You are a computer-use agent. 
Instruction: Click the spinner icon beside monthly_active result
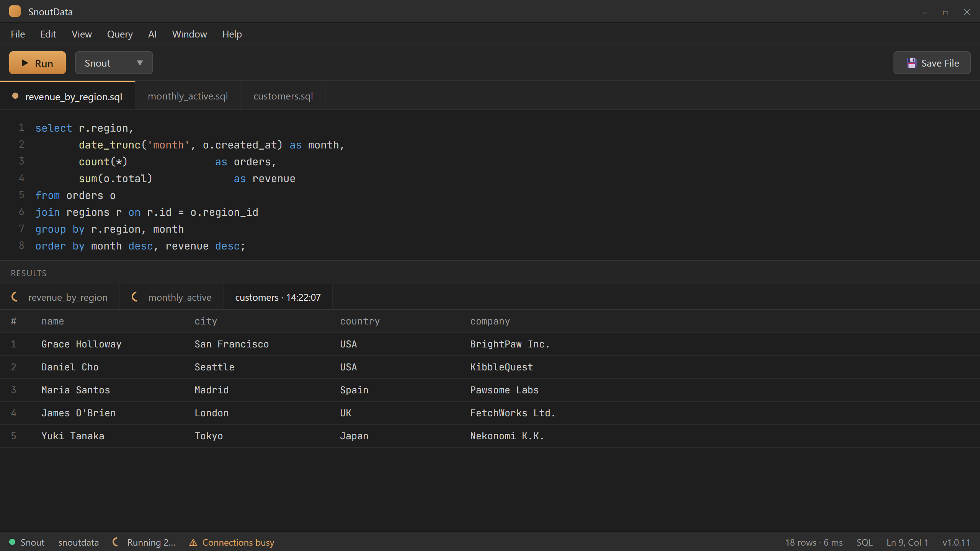point(135,297)
